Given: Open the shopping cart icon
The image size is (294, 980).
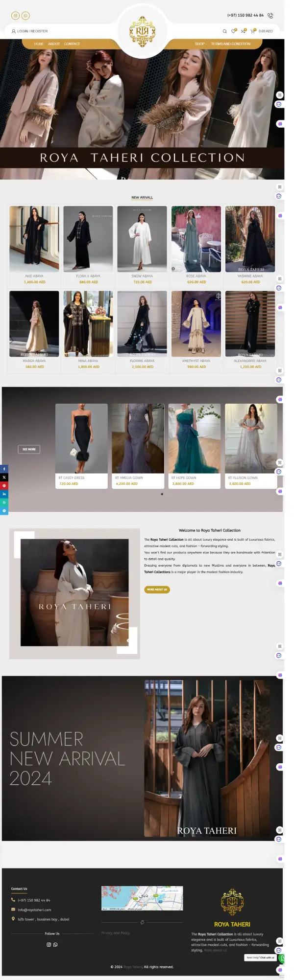Looking at the screenshot, I should coord(253,31).
